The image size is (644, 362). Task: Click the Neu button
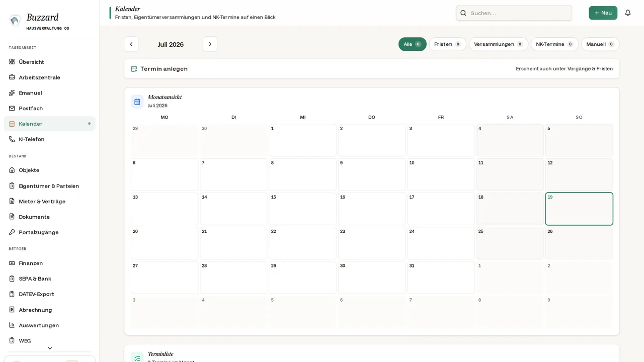click(603, 13)
